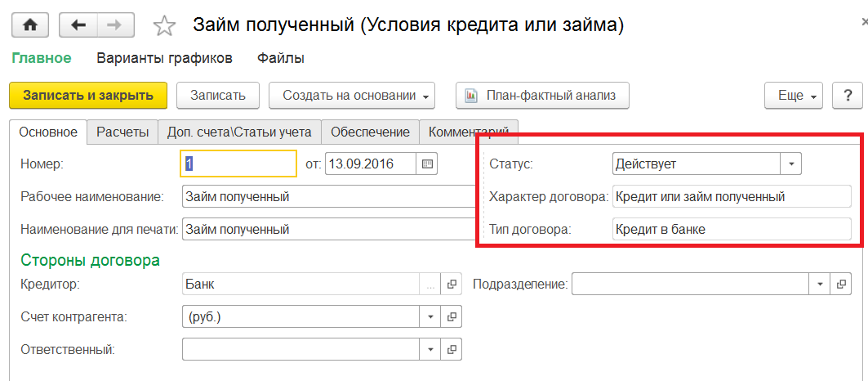Click Записать и закрыть button
Screen dimensions: 868x381
click(x=88, y=96)
